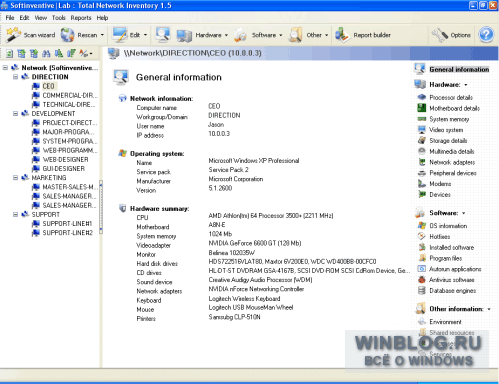Open System memory details
499x384 pixels.
(449, 119)
